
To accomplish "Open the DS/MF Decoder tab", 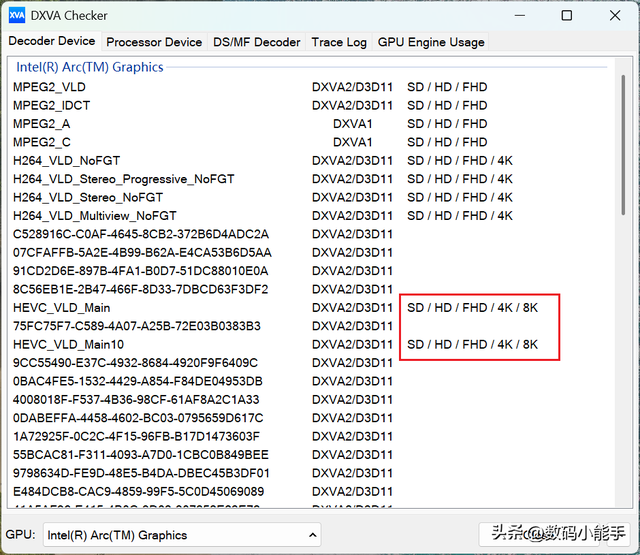I will point(256,42).
